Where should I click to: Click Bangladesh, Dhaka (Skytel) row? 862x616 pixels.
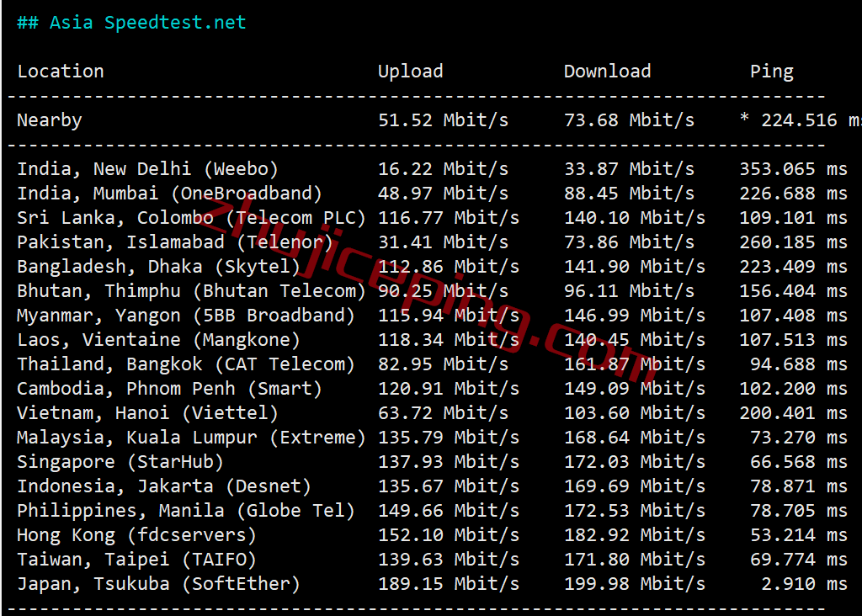tap(432, 267)
